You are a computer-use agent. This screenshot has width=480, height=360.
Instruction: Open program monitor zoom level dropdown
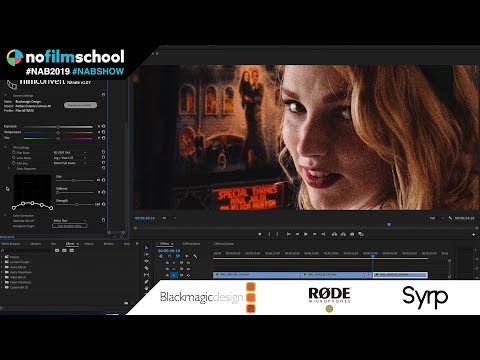coord(168,218)
